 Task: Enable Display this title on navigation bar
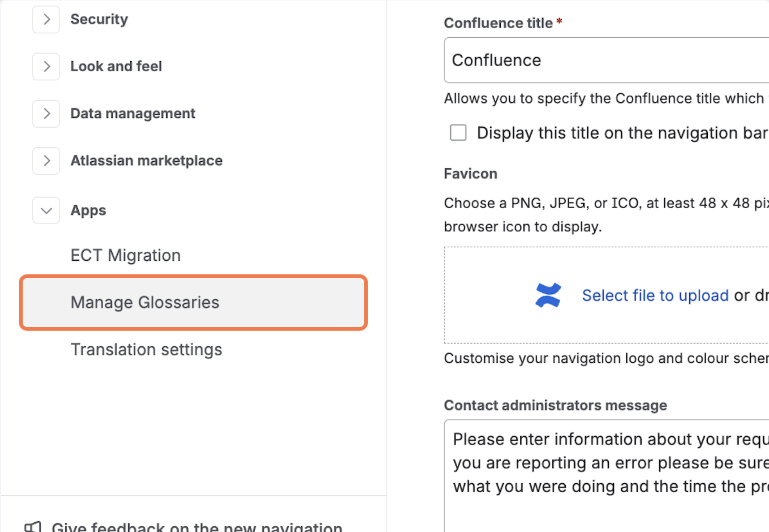(458, 133)
